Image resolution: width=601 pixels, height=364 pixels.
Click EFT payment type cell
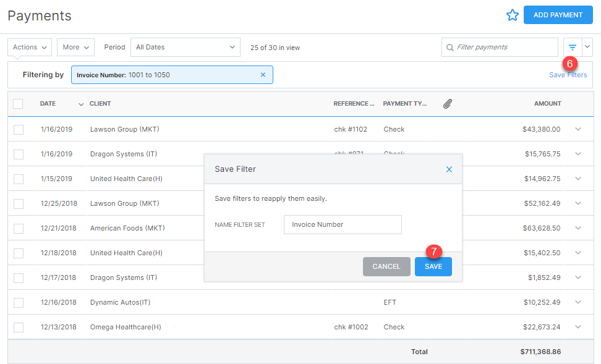[x=390, y=302]
